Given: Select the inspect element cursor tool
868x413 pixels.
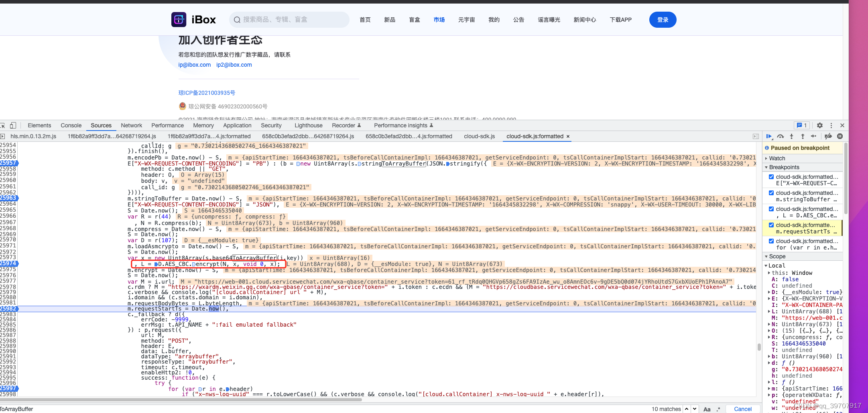Looking at the screenshot, I should 3,125.
